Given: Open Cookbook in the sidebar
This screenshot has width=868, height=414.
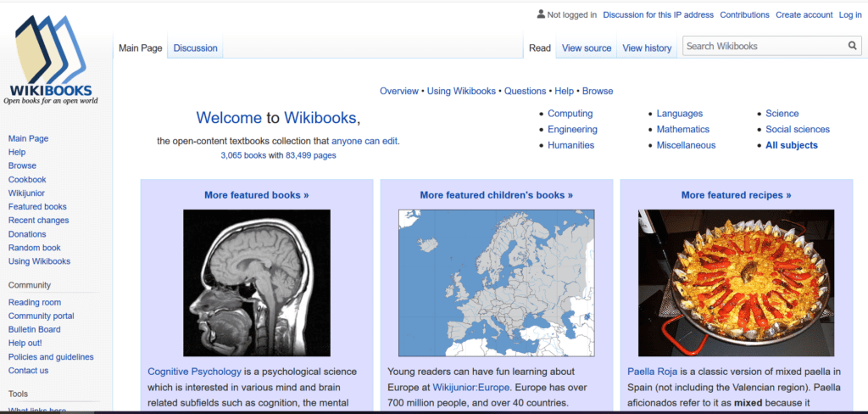Looking at the screenshot, I should pos(27,180).
